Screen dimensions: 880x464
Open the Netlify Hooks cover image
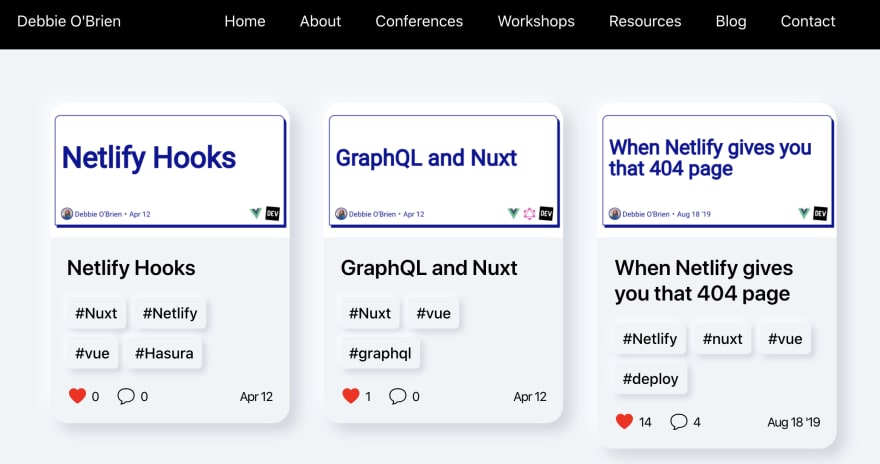click(170, 171)
